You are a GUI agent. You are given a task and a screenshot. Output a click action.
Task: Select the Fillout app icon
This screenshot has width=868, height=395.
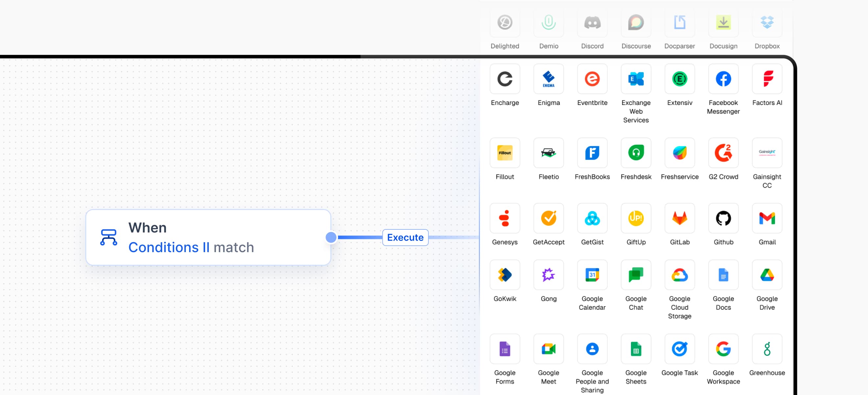504,153
